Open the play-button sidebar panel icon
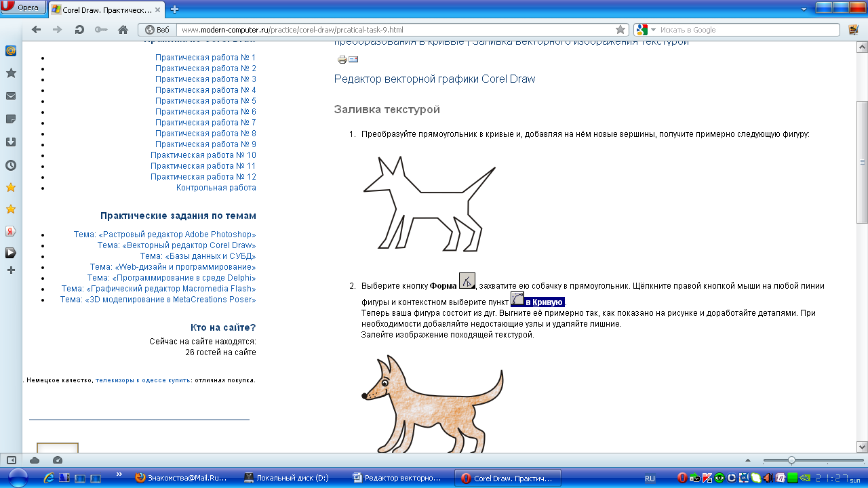This screenshot has width=868, height=488. [11, 253]
